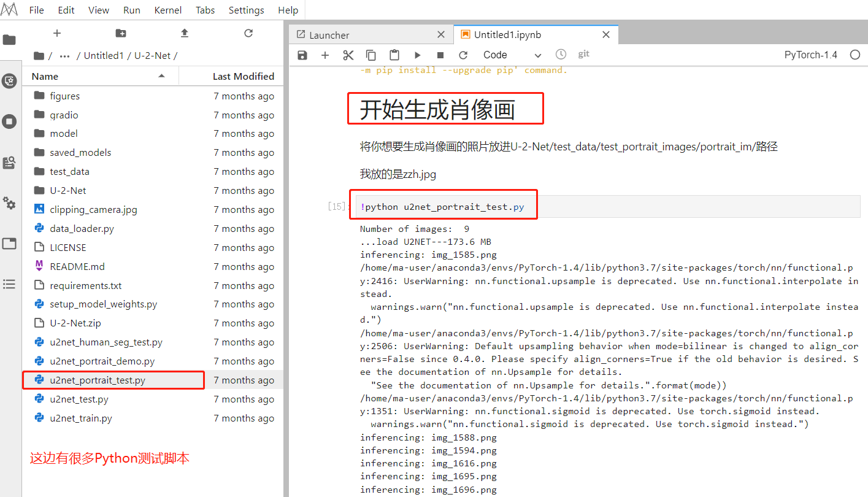Open a new launcher from file browser
This screenshot has width=868, height=497.
coord(57,33)
